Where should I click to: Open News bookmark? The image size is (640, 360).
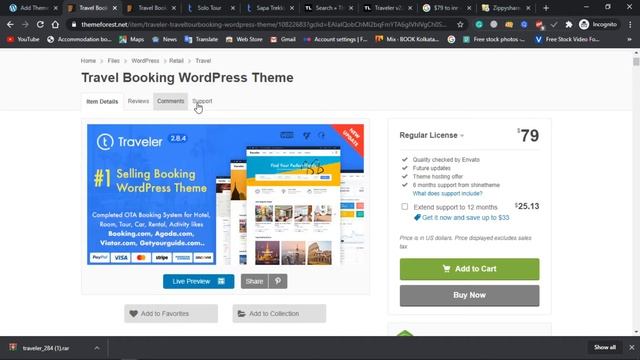(x=164, y=39)
